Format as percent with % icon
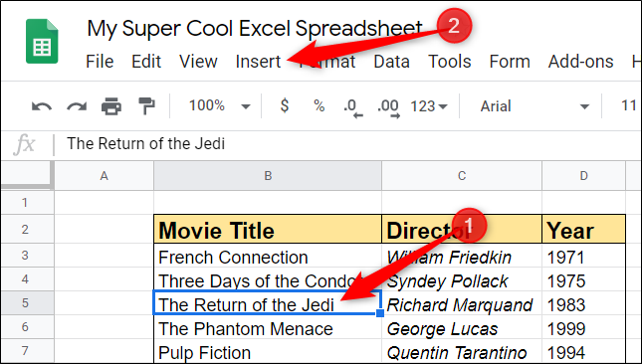 [x=319, y=106]
